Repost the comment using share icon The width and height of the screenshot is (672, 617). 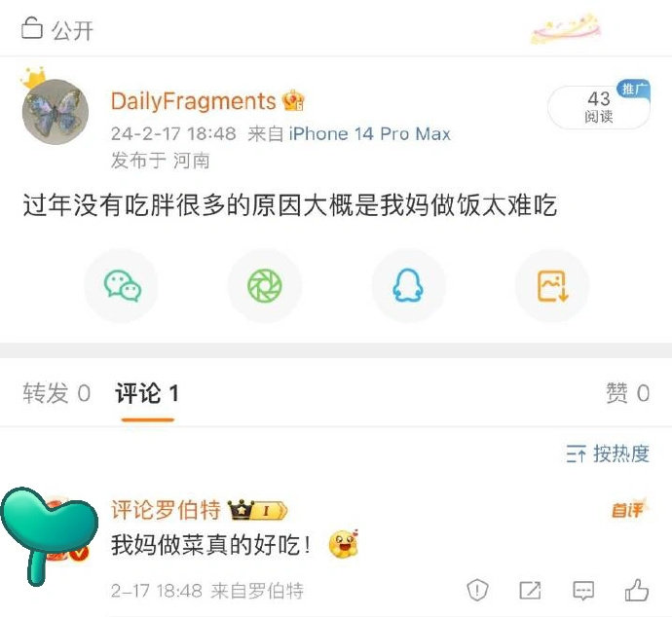click(x=530, y=591)
